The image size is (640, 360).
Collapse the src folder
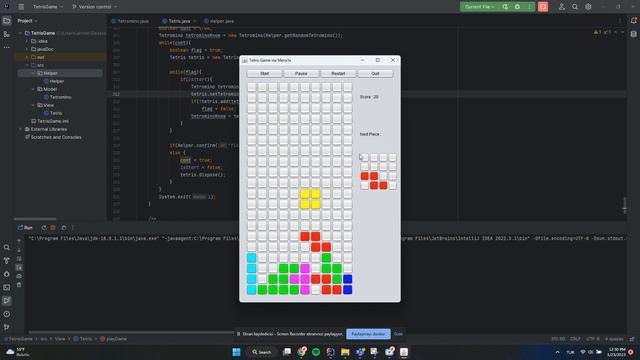pos(27,65)
